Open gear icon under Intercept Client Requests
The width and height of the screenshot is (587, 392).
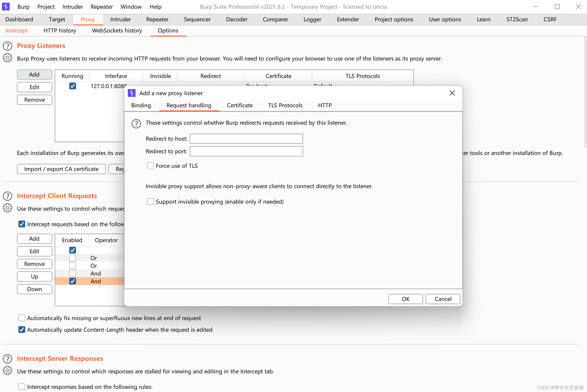tap(8, 208)
